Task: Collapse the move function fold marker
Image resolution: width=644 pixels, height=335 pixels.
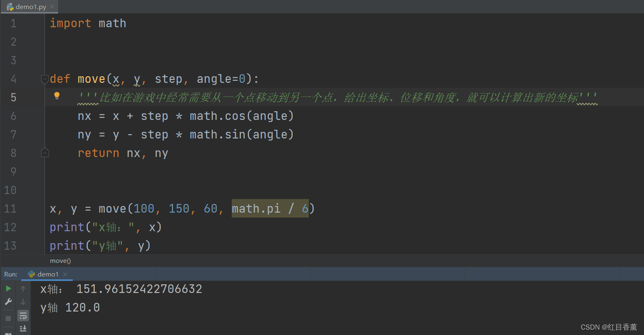Action: click(x=45, y=79)
